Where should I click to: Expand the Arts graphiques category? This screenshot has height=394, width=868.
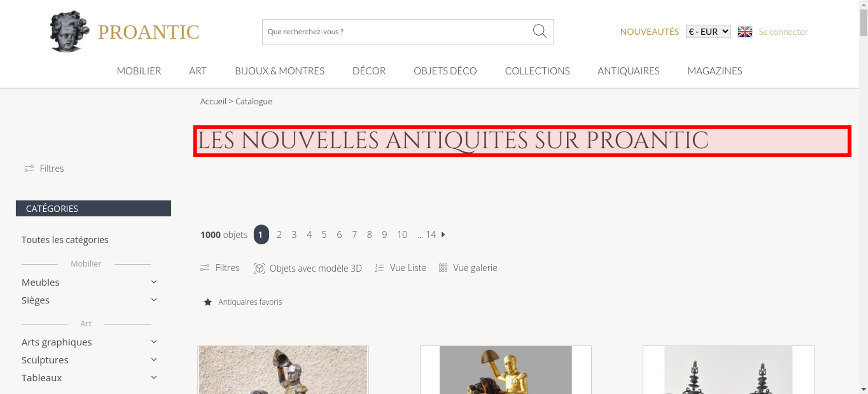click(x=154, y=342)
